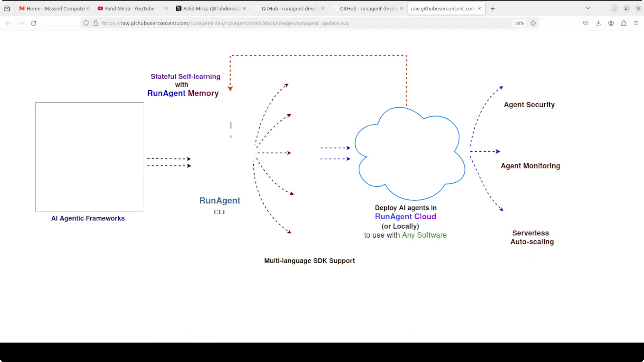Image resolution: width=644 pixels, height=362 pixels.
Task: Expand the list all tabs dropdown
Action: coord(588,9)
